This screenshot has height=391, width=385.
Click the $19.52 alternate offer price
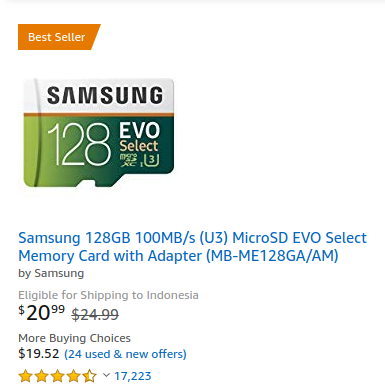[39, 353]
